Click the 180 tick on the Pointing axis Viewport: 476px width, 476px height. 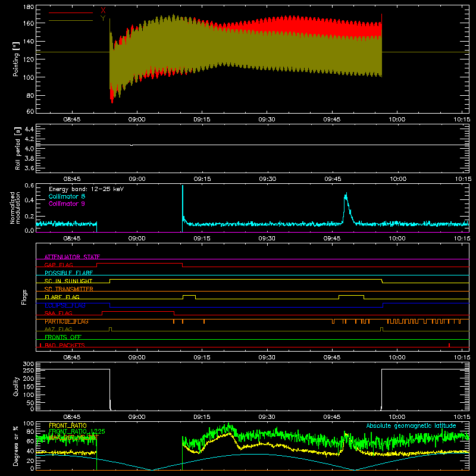pos(29,7)
